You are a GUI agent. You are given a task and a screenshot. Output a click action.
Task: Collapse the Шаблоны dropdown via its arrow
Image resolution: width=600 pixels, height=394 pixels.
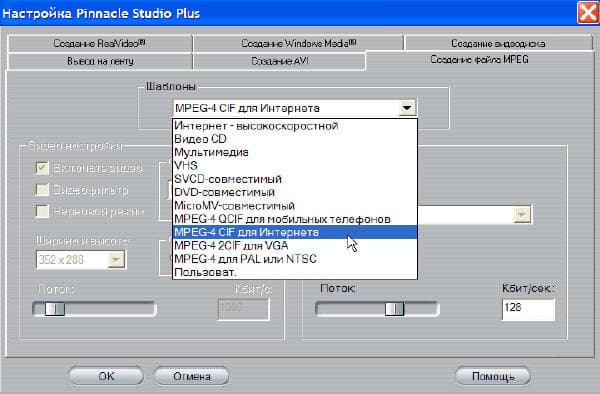coord(407,108)
